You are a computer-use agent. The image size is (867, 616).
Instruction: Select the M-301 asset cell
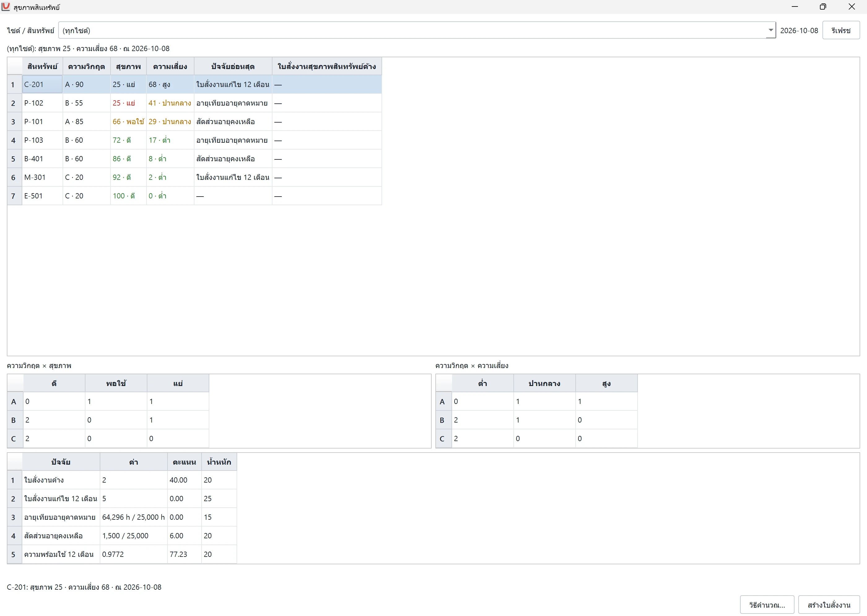coord(42,177)
